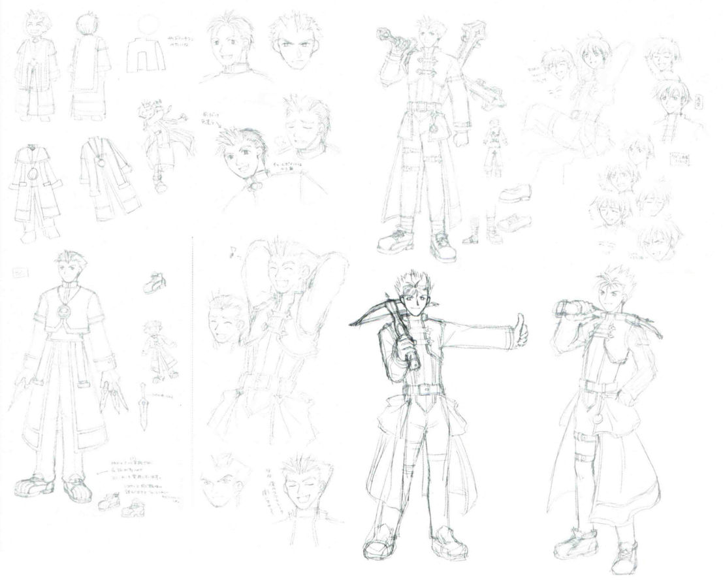This screenshot has height=588, width=723.
Task: Click the full-body figure holding daggers in both hands
Action: 67,376
